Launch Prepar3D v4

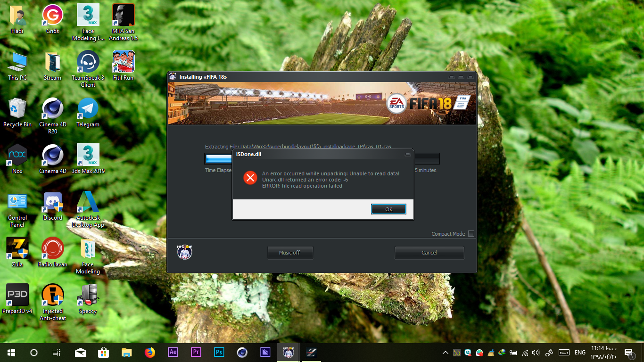click(x=17, y=299)
